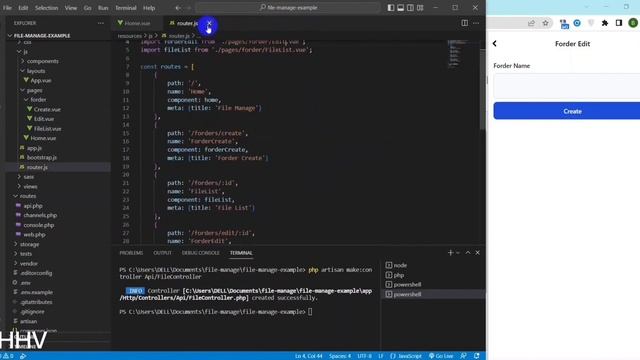
Task: Open the new terminal launch profile dropdown
Action: click(x=458, y=253)
